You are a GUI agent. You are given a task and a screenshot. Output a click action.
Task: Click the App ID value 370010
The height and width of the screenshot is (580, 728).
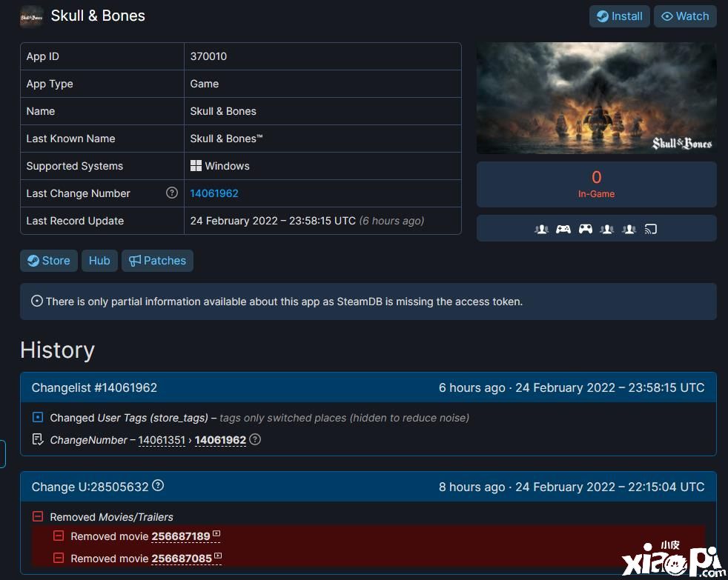click(x=208, y=56)
